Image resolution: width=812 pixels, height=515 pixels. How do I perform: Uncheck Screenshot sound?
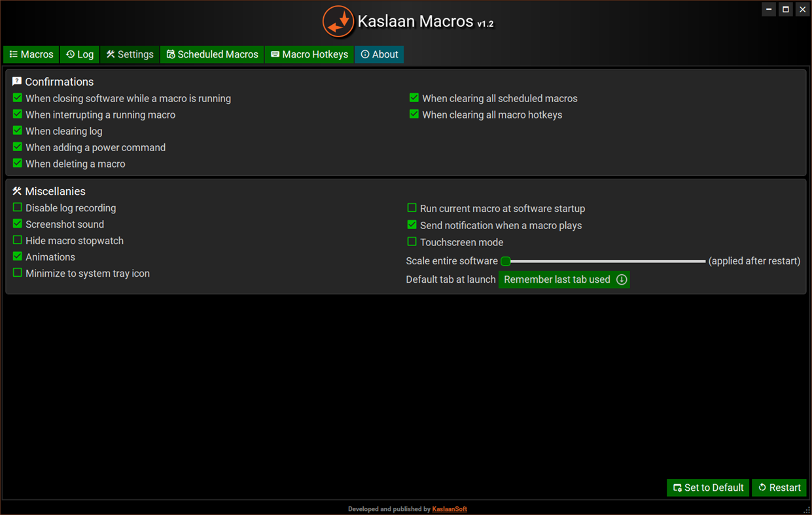pyautogui.click(x=16, y=224)
